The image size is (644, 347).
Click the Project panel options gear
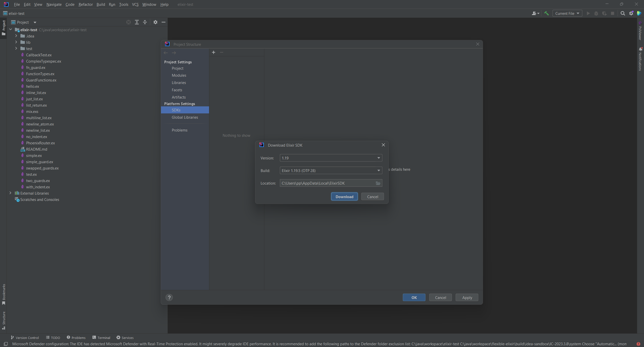[x=155, y=22]
